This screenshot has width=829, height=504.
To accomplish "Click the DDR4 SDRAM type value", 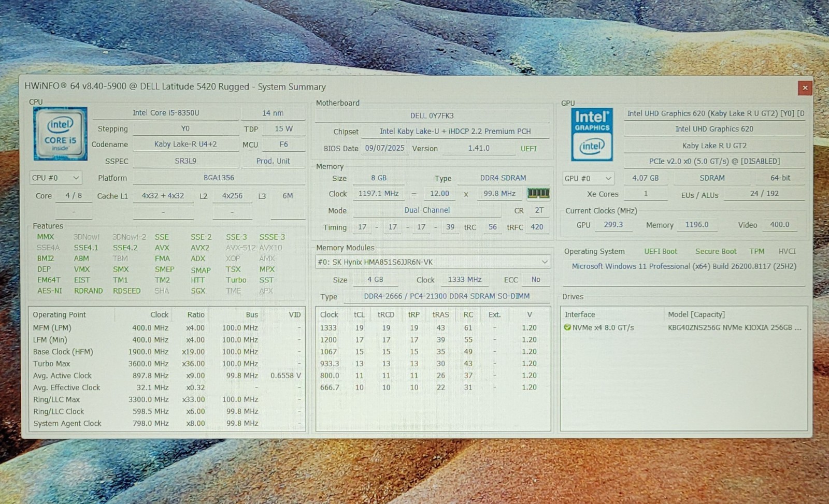I will 503,178.
